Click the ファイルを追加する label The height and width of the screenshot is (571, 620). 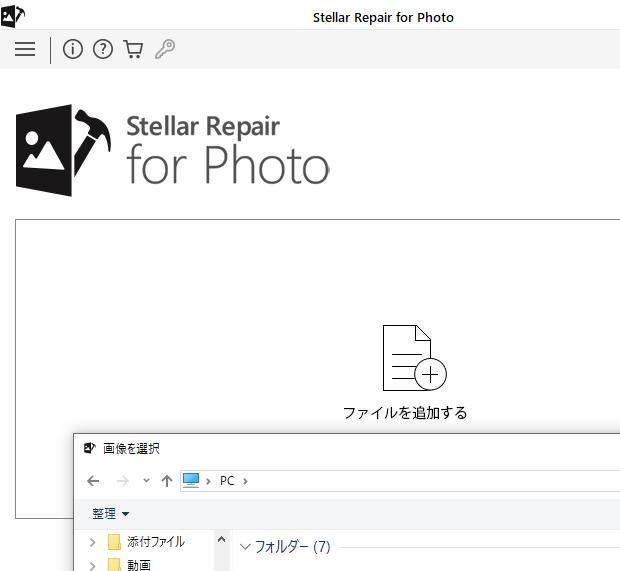coord(405,412)
